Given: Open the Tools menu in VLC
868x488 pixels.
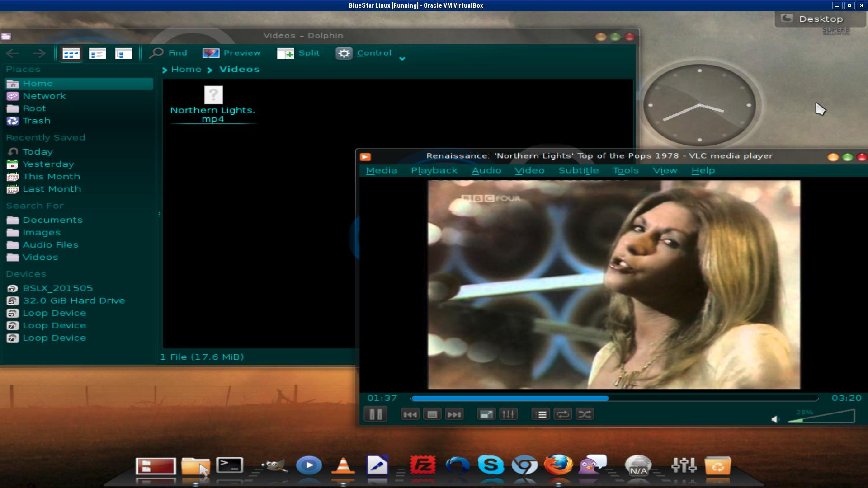Looking at the screenshot, I should point(625,170).
